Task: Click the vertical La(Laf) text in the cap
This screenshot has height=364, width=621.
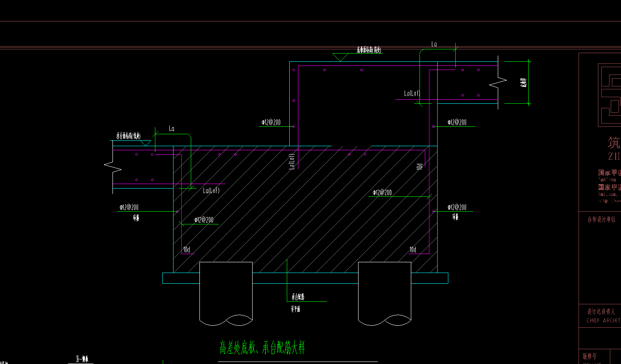Action: tap(292, 161)
